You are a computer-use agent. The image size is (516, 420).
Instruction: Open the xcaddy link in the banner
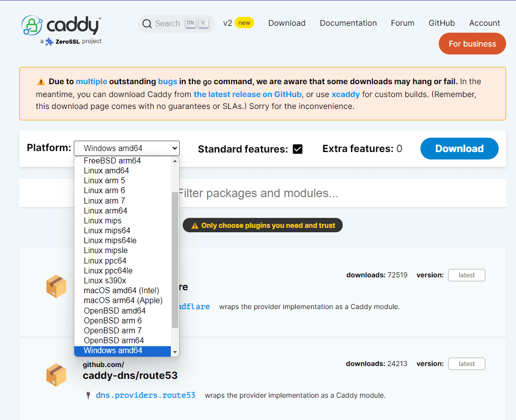click(345, 94)
